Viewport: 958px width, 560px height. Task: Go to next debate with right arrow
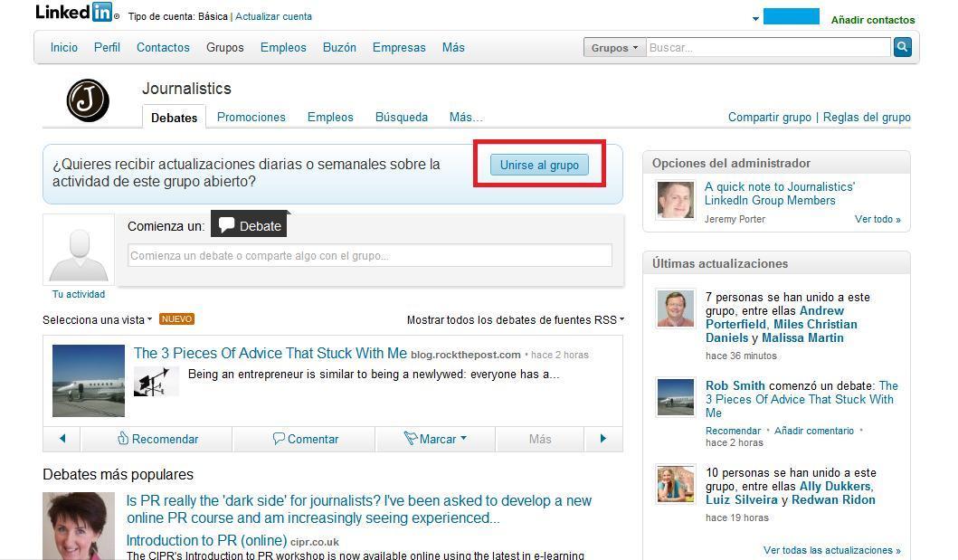pos(603,439)
